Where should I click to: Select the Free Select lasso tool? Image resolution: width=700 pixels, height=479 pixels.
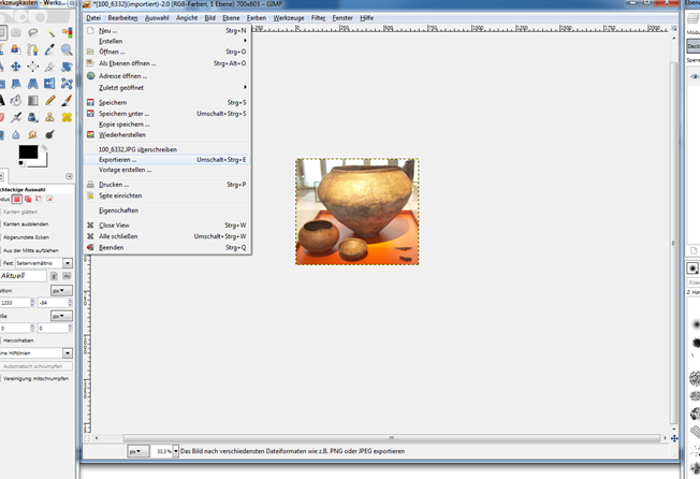pos(32,31)
